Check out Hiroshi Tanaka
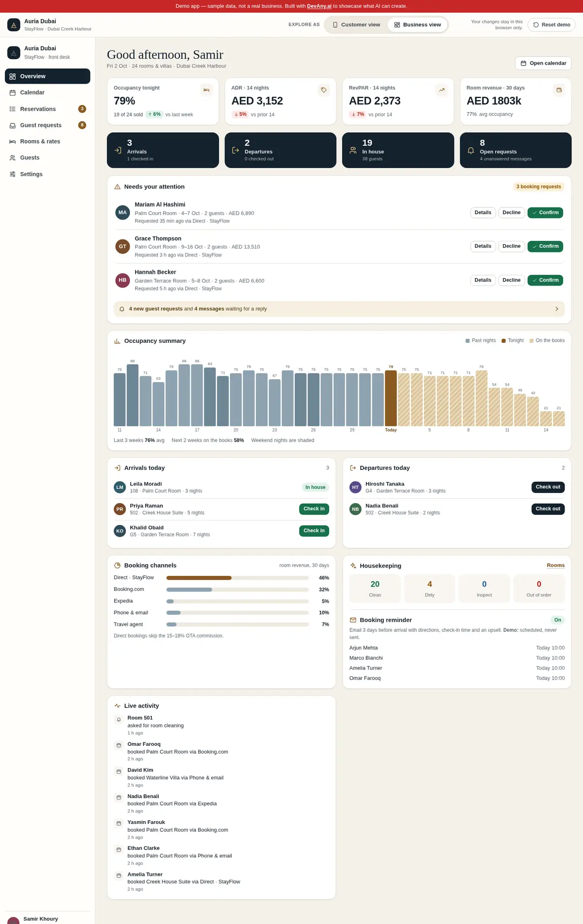This screenshot has width=583, height=924. (x=548, y=487)
